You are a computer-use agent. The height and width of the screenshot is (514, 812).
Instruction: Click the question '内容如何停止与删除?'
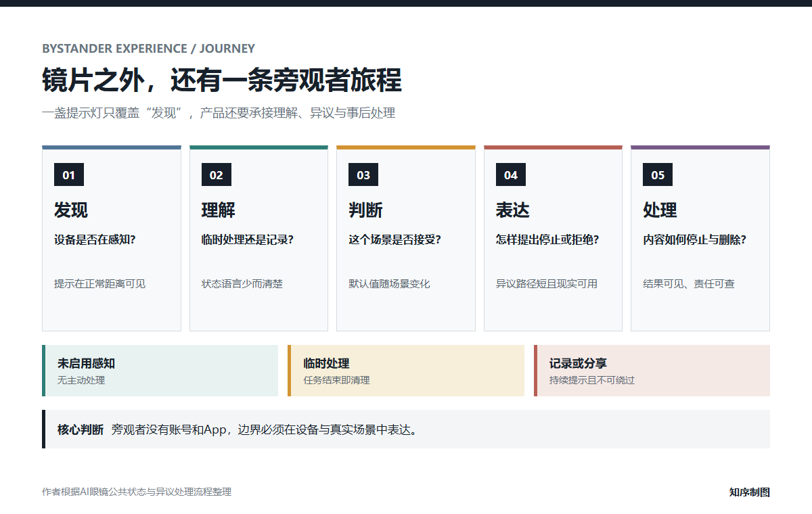click(x=694, y=239)
